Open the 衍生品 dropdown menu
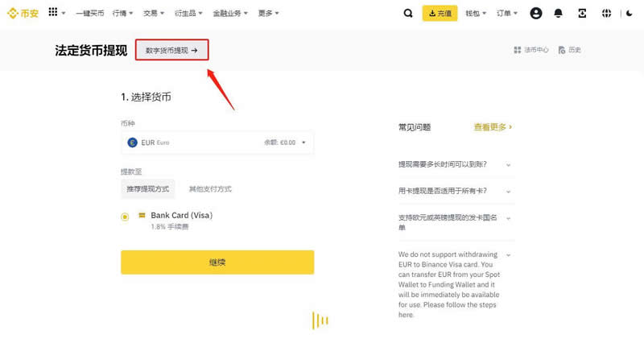Viewport: 644px width, 347px height. (188, 13)
